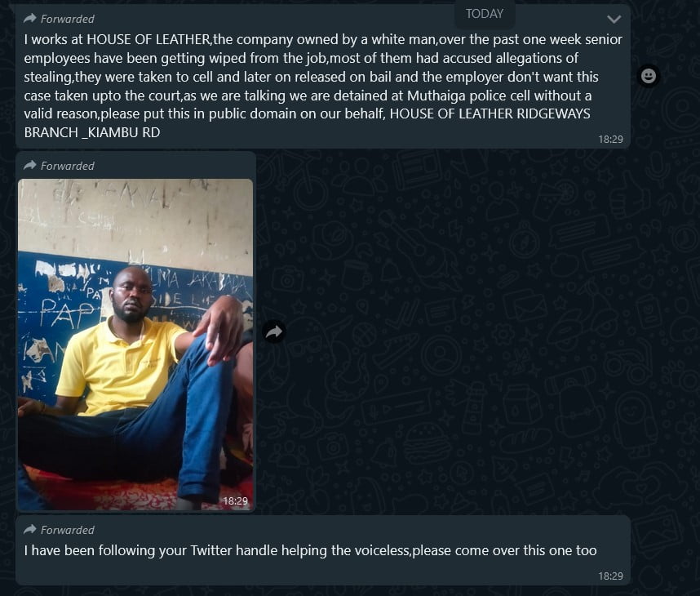This screenshot has width=700, height=596.
Task: Click the Forwarded label above the photo
Action: [x=68, y=166]
